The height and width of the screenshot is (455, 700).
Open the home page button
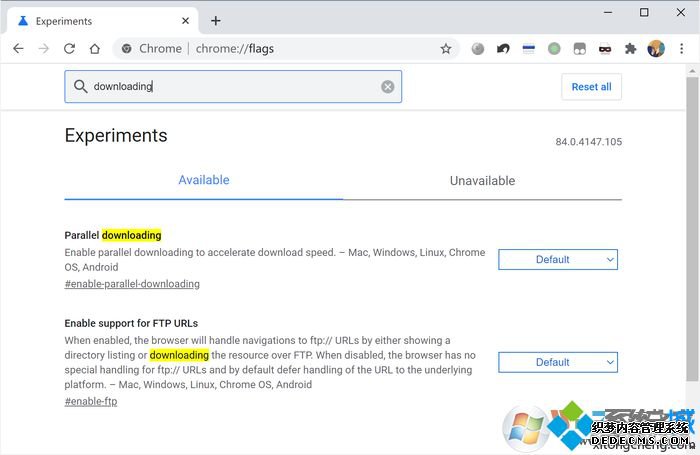[x=95, y=49]
